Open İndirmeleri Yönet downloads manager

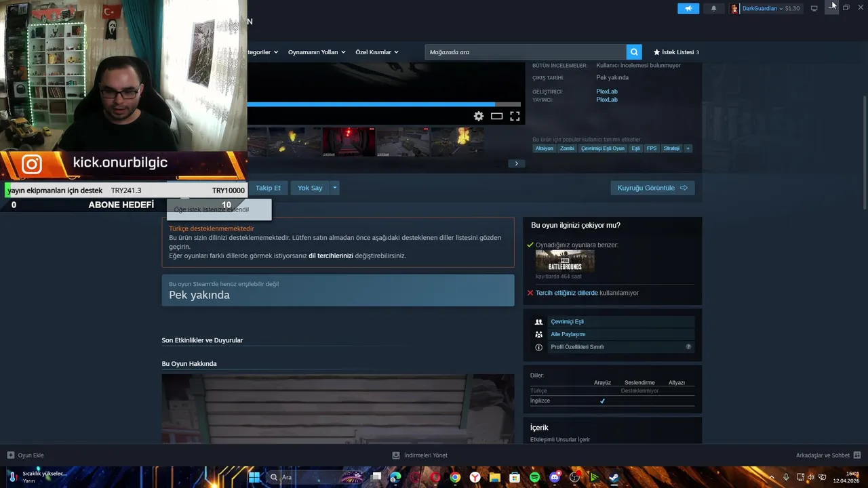click(420, 455)
